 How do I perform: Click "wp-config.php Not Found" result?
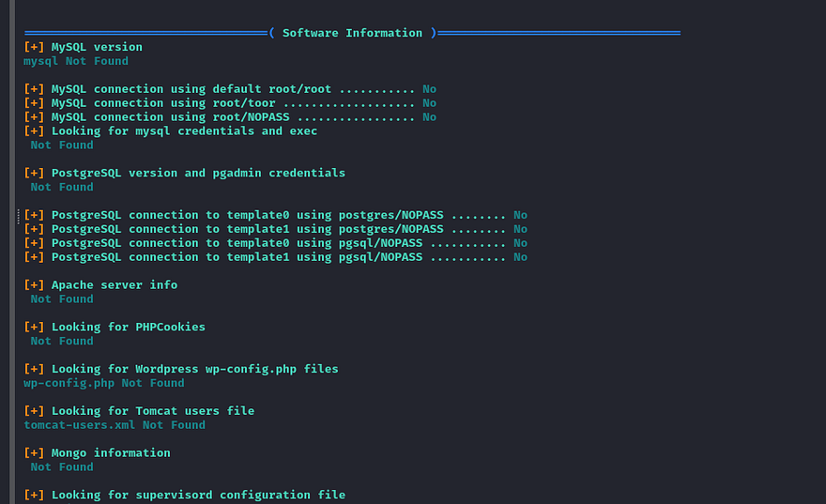click(104, 383)
